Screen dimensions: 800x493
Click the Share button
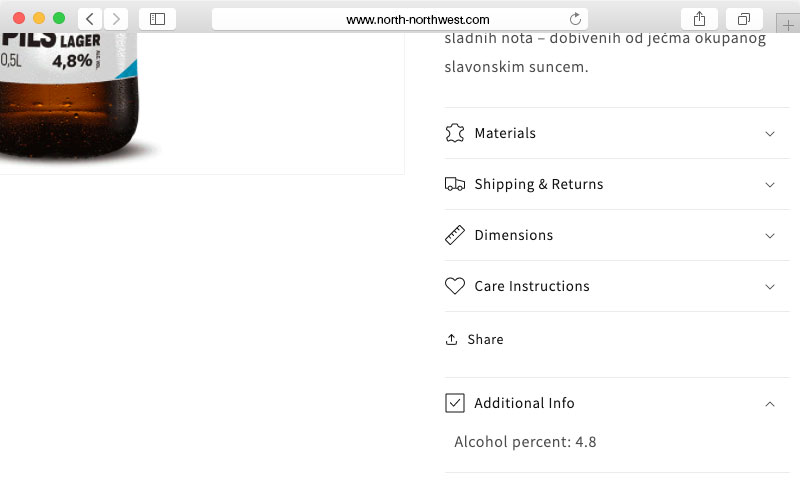click(x=475, y=340)
